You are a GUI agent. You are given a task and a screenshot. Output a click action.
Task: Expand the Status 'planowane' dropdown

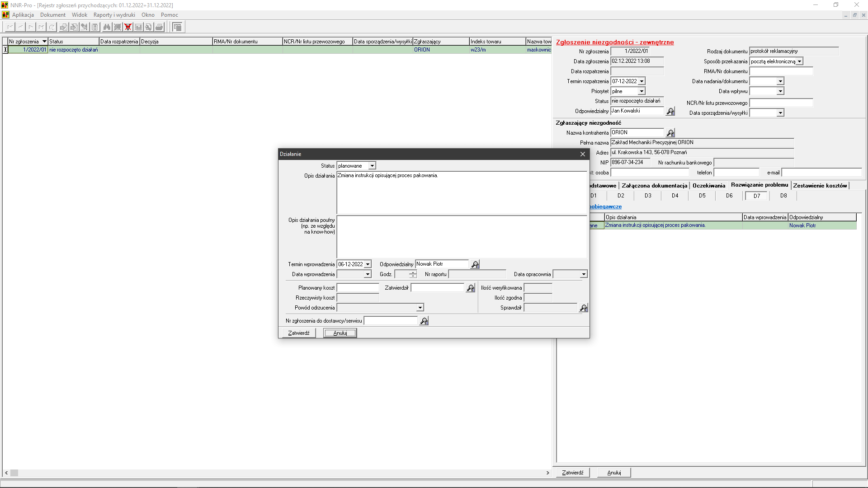point(372,166)
